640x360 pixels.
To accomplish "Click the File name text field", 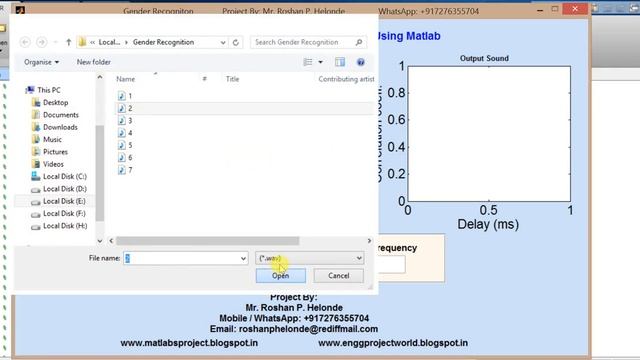I will click(x=181, y=258).
